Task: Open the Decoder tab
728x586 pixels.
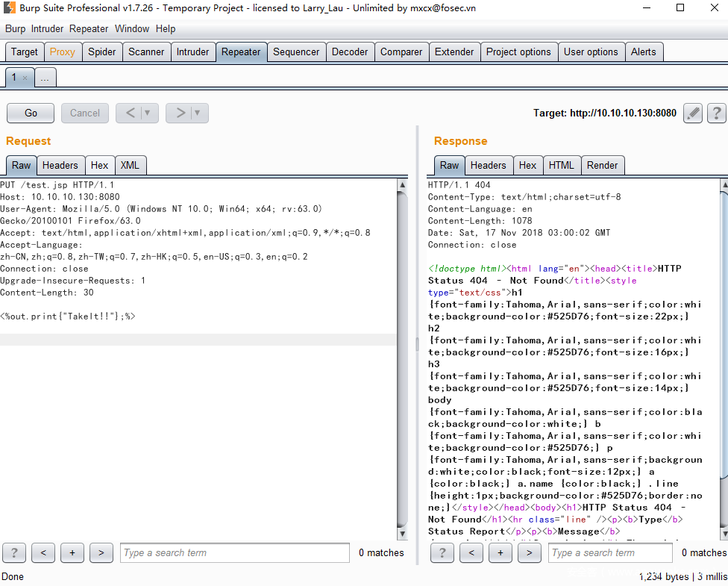Action: 350,52
